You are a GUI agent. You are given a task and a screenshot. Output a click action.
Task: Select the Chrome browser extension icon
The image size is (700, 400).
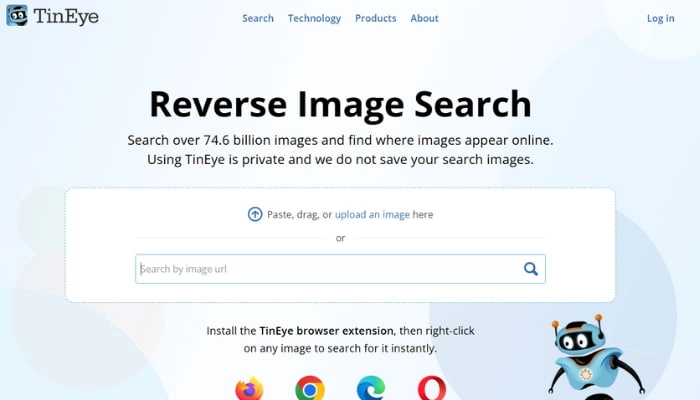tap(310, 388)
